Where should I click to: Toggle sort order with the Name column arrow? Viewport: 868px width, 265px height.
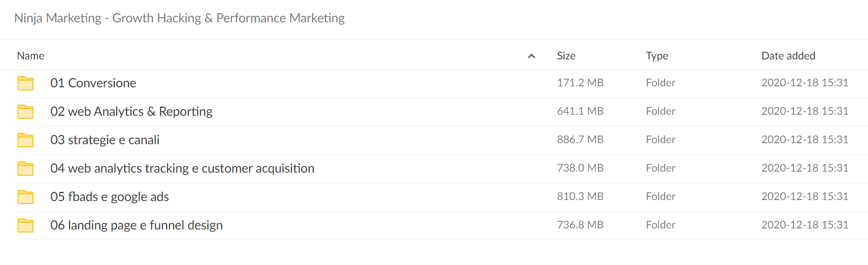[531, 56]
